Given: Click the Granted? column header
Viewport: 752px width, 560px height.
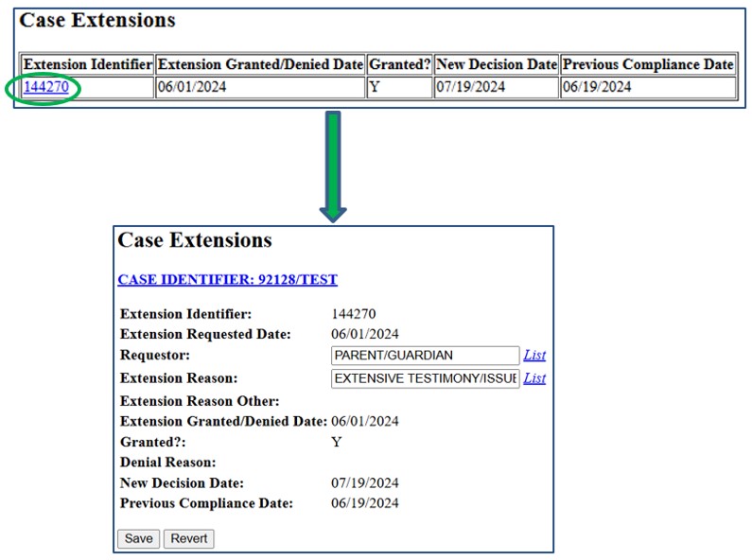Looking at the screenshot, I should point(399,64).
